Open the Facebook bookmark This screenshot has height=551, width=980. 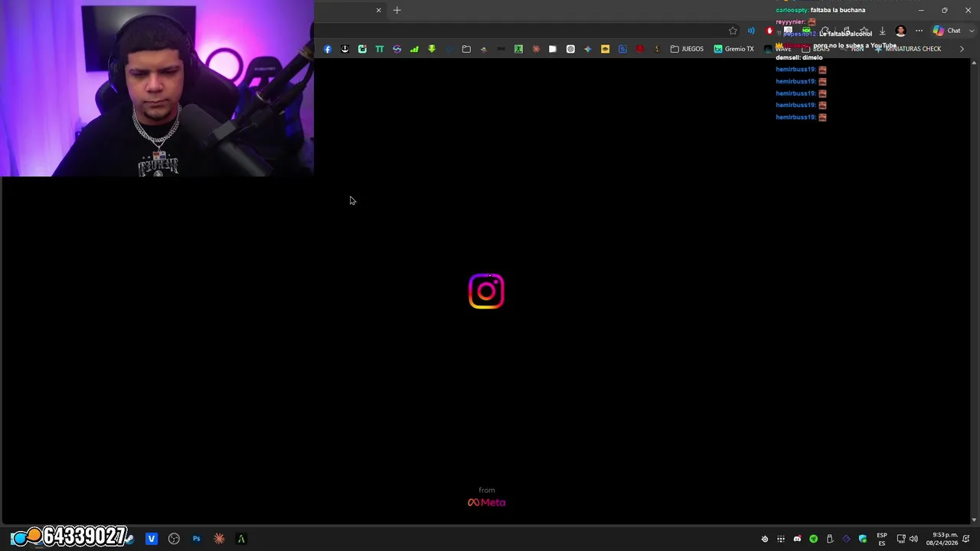click(328, 49)
